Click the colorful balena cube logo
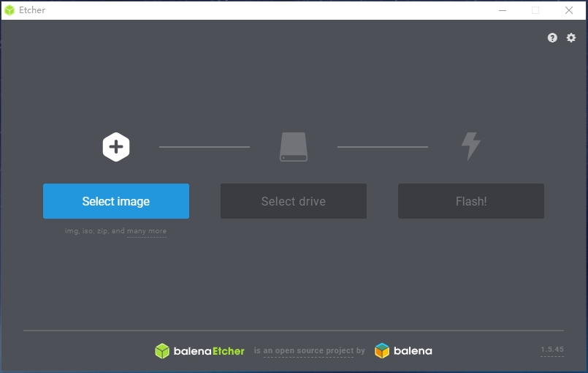This screenshot has height=373, width=588. click(382, 351)
